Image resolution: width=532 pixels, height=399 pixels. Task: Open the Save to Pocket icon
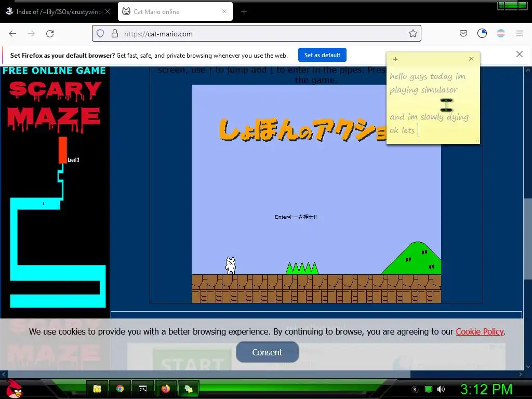tap(463, 33)
